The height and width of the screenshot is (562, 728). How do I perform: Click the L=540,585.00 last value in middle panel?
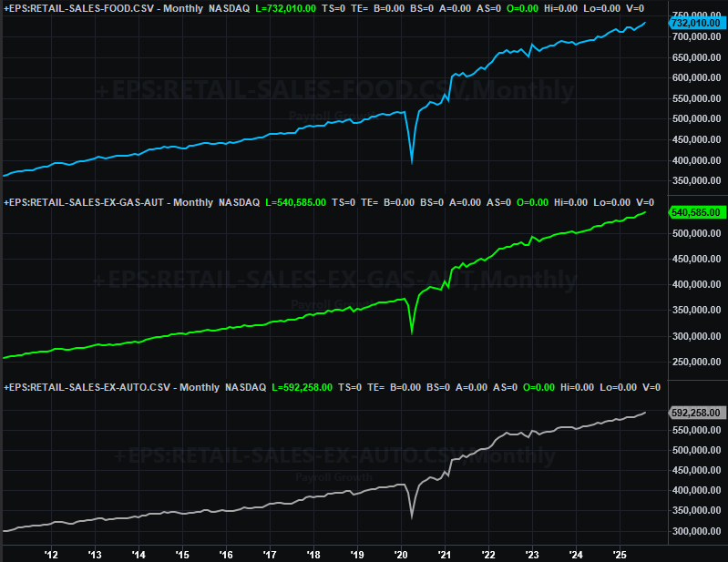(295, 201)
